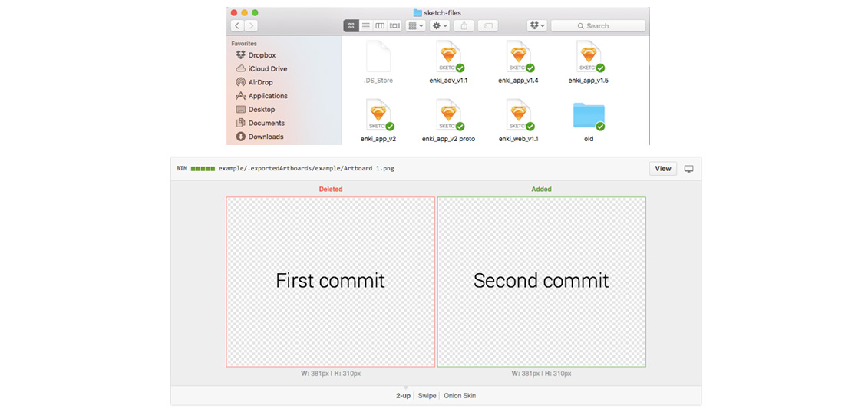Select Applications in the sidebar
The image size is (868, 409).
(262, 96)
